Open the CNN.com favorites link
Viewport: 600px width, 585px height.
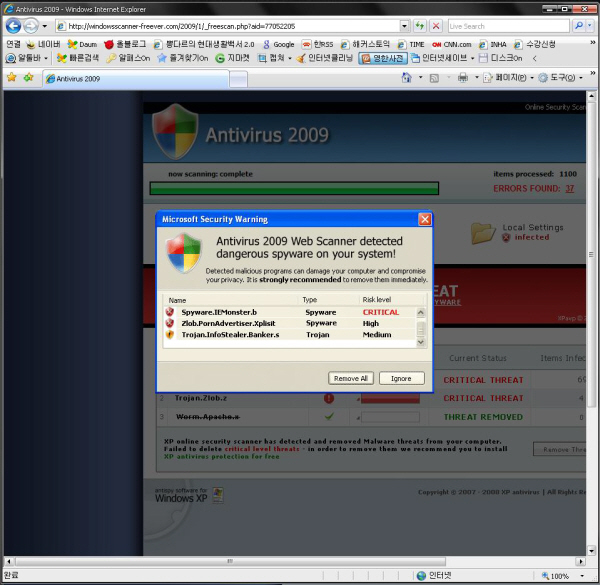[x=452, y=44]
